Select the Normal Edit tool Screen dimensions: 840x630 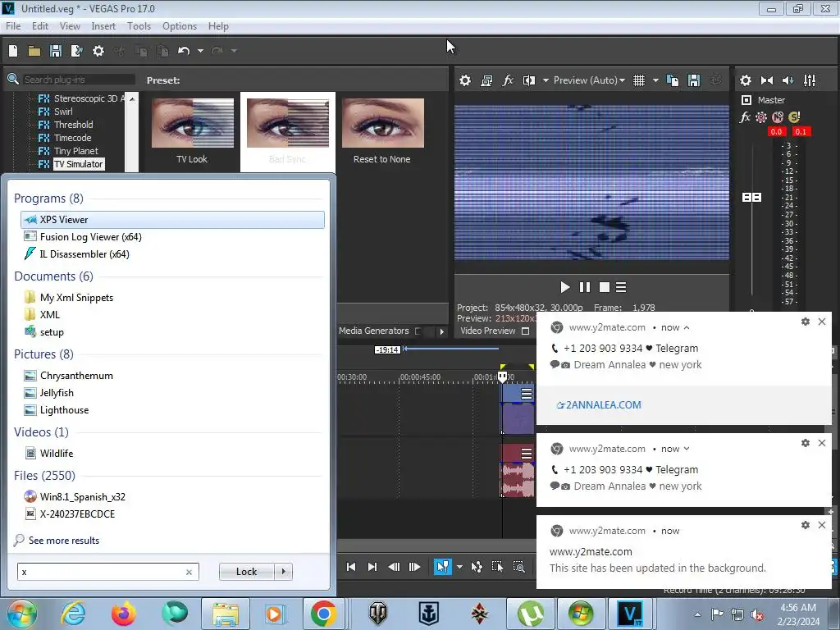(442, 567)
